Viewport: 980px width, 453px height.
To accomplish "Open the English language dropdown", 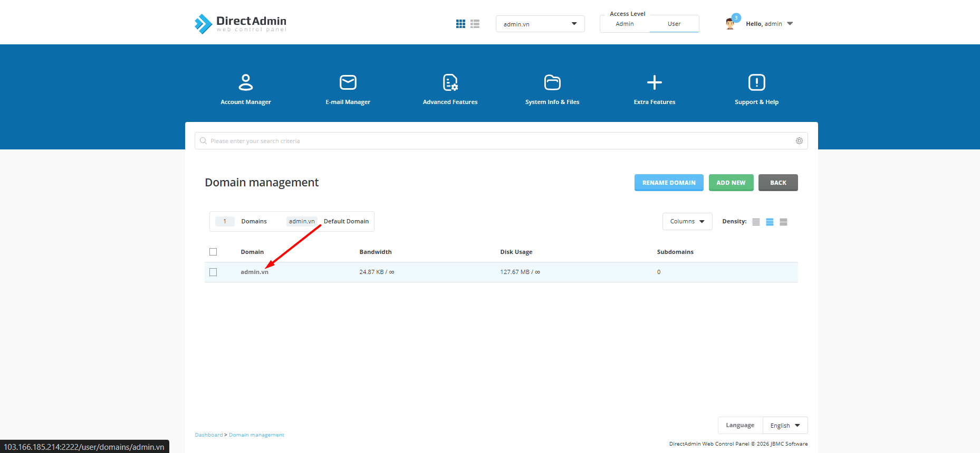I will click(x=785, y=426).
